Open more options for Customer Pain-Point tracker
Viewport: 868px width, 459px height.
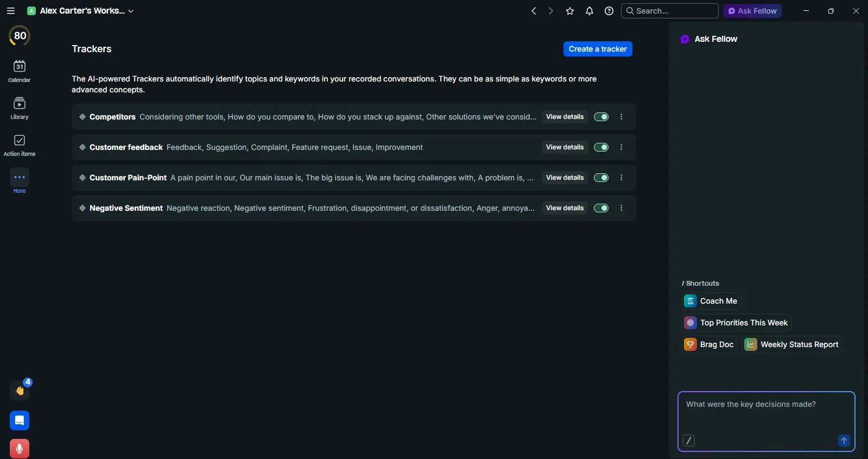[622, 178]
